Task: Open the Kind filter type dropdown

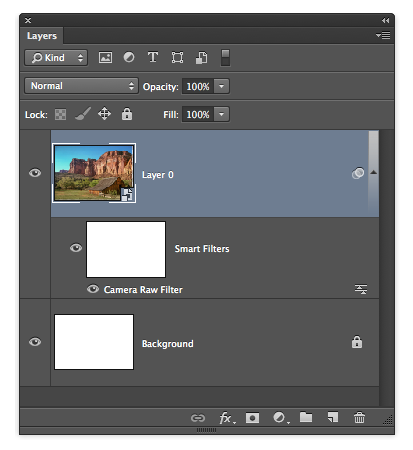Action: click(56, 58)
